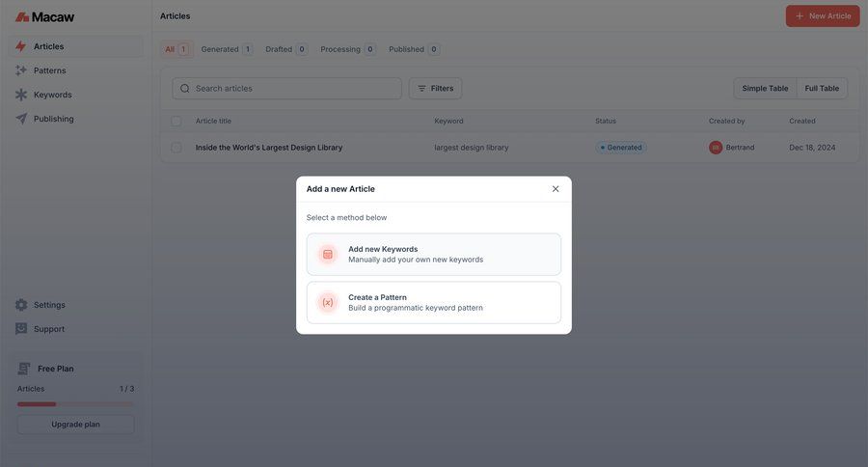Open the Published tab
Image resolution: width=868 pixels, height=467 pixels.
point(414,49)
